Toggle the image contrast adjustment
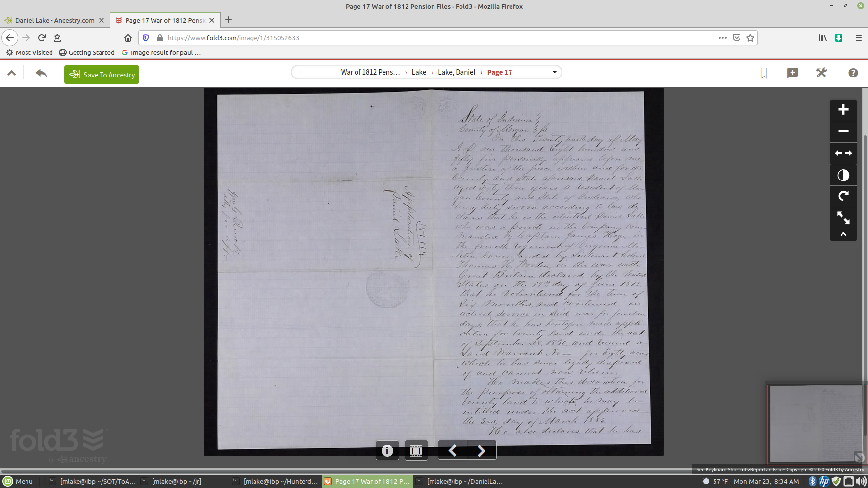 pyautogui.click(x=843, y=175)
